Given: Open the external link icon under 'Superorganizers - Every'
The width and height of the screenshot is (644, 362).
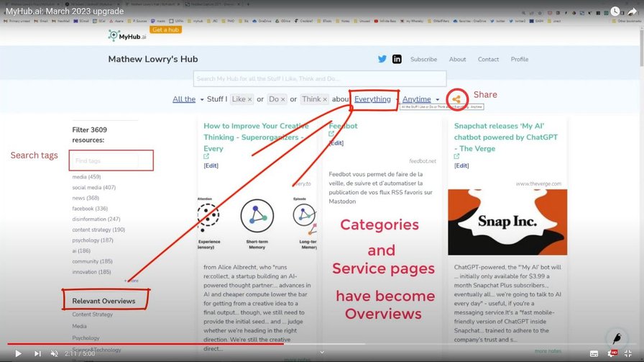Looking at the screenshot, I should pos(206,156).
